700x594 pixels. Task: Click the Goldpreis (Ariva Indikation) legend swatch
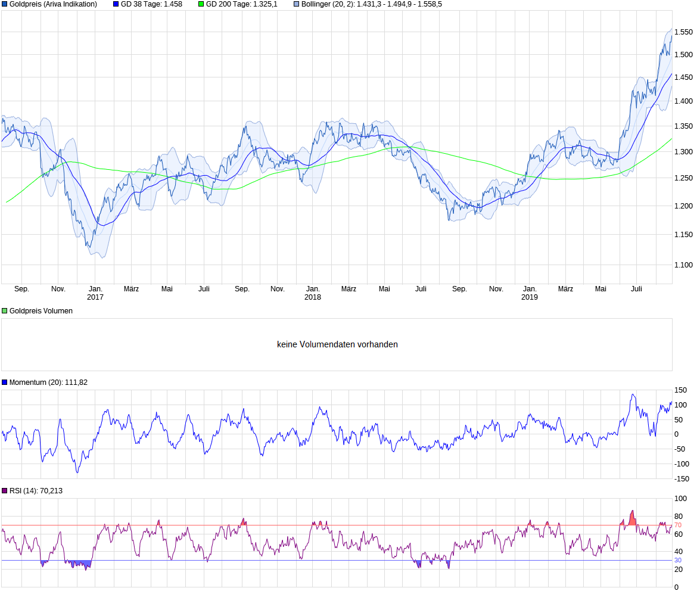[4, 4]
